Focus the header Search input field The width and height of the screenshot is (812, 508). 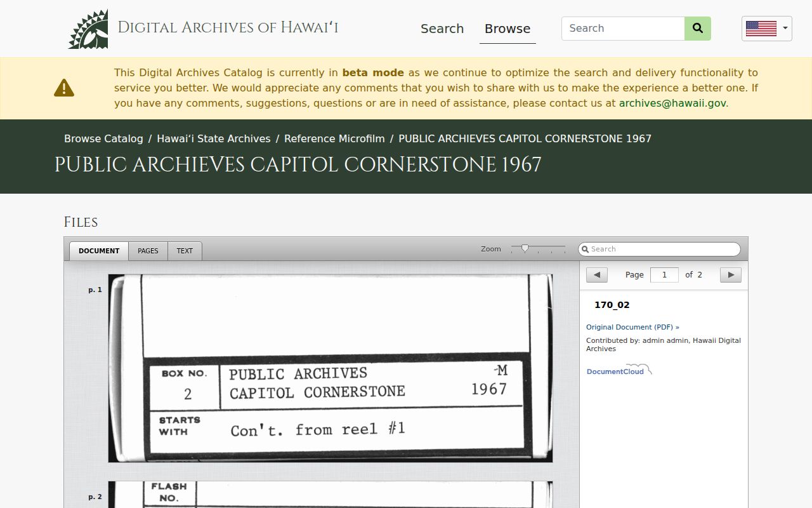623,29
